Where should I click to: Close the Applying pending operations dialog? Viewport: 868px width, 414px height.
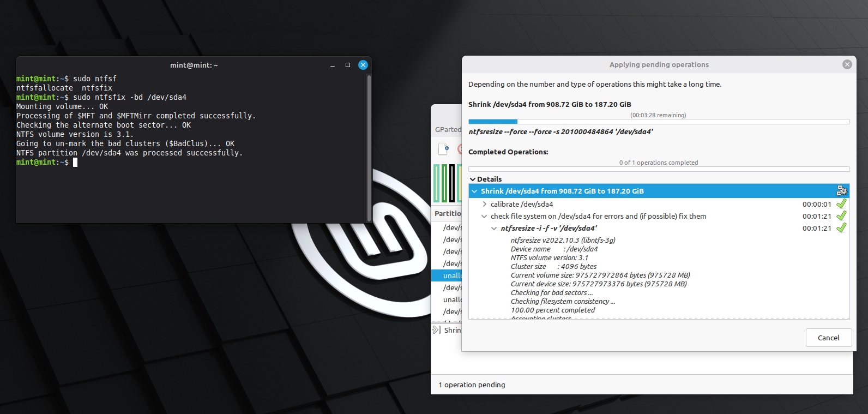[847, 64]
